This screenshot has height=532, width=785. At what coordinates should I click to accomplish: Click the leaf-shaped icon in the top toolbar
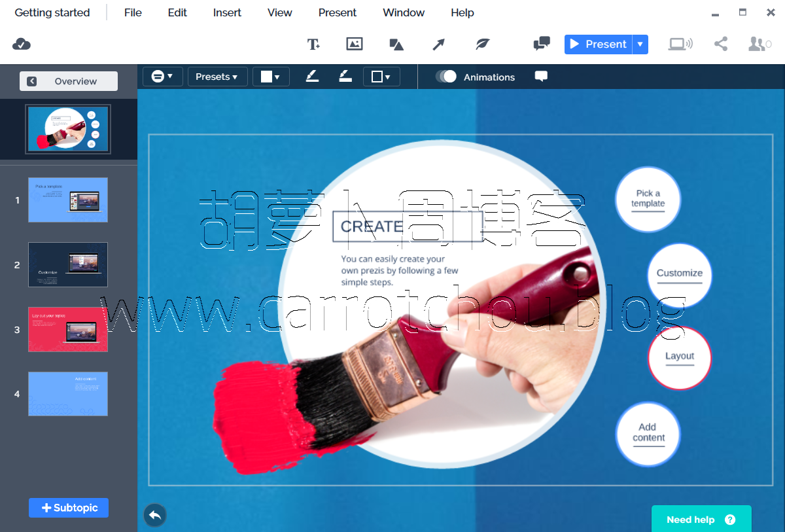click(482, 44)
